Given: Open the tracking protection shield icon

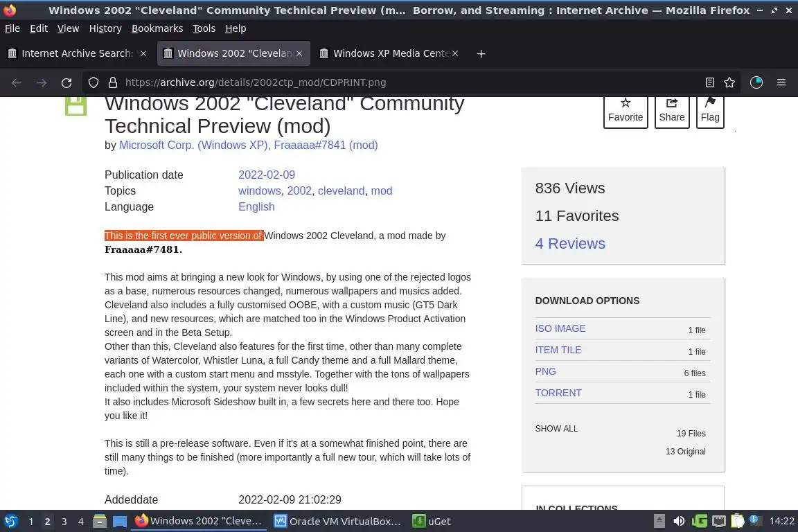Looking at the screenshot, I should coord(93,82).
